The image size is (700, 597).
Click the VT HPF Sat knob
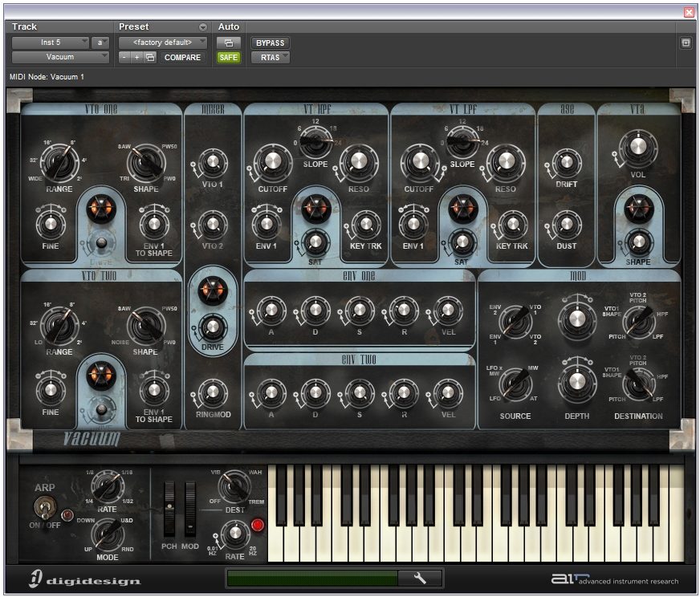coord(315,242)
